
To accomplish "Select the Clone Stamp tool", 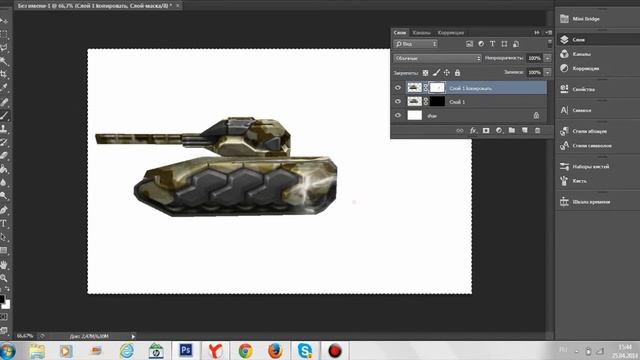I will click(x=4, y=129).
